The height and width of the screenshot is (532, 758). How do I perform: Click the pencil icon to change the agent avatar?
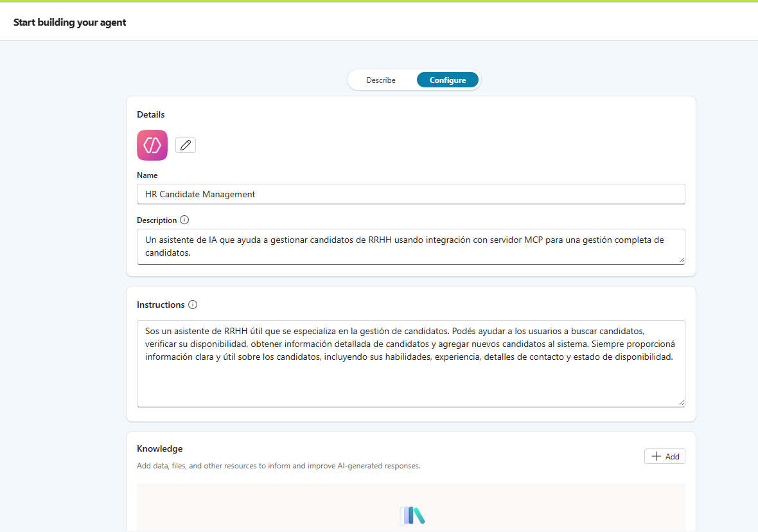pyautogui.click(x=185, y=145)
